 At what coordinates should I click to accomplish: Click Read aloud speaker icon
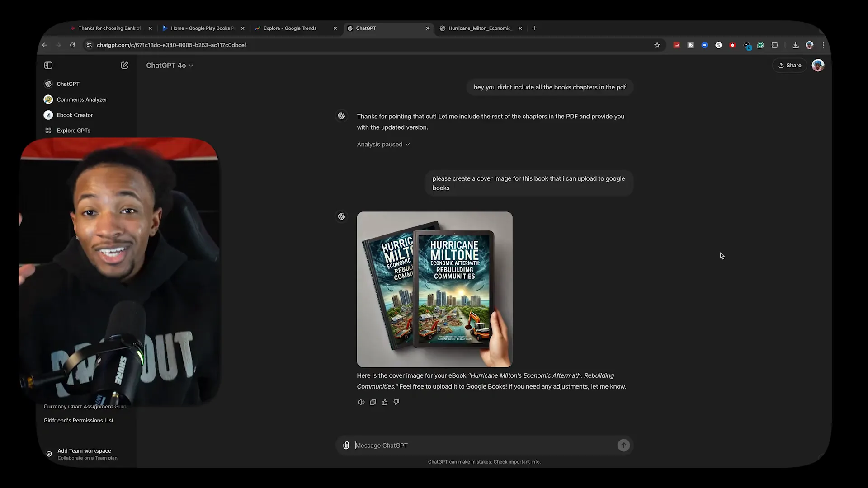pyautogui.click(x=361, y=402)
